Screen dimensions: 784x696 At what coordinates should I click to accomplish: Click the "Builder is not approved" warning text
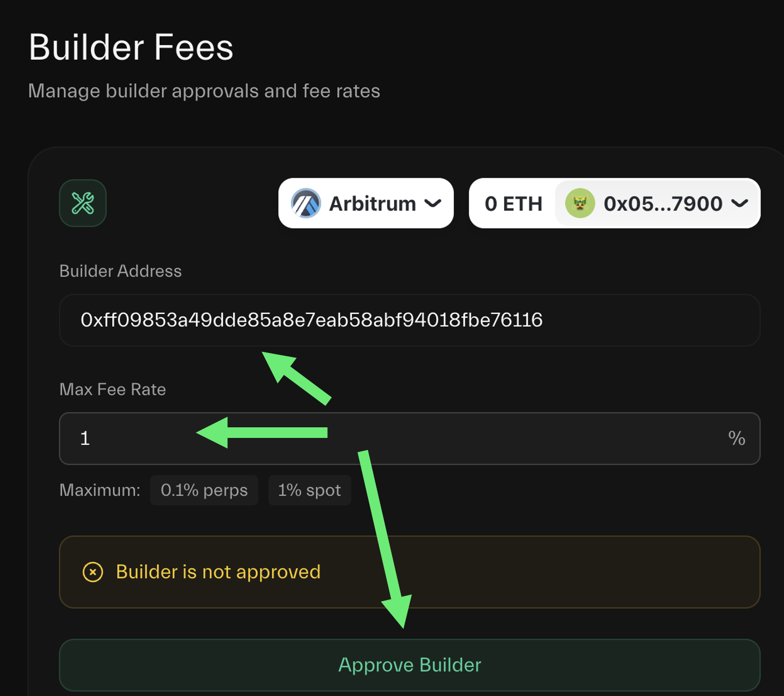(218, 572)
